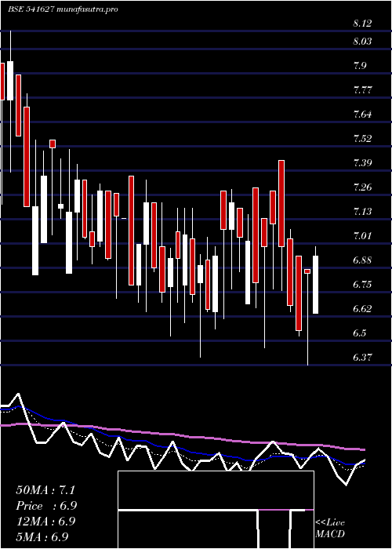Click the Price : 6.9 readout

coord(46,506)
